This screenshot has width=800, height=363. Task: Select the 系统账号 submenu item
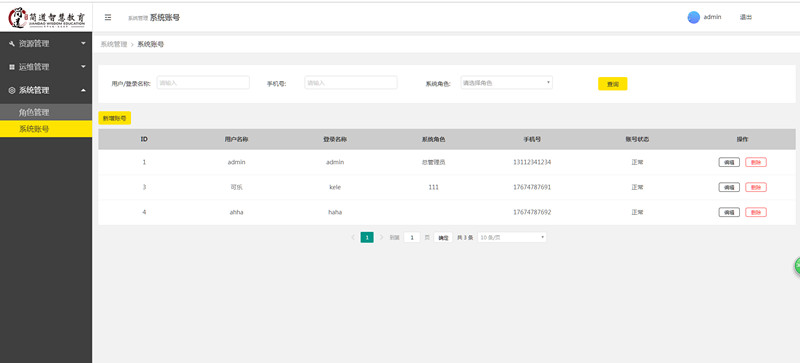[x=46, y=129]
